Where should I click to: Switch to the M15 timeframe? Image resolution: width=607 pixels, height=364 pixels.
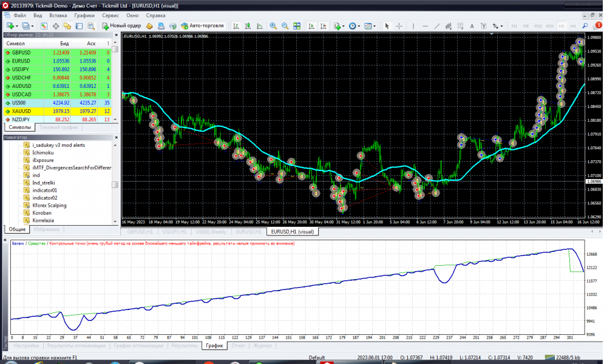[x=537, y=26]
